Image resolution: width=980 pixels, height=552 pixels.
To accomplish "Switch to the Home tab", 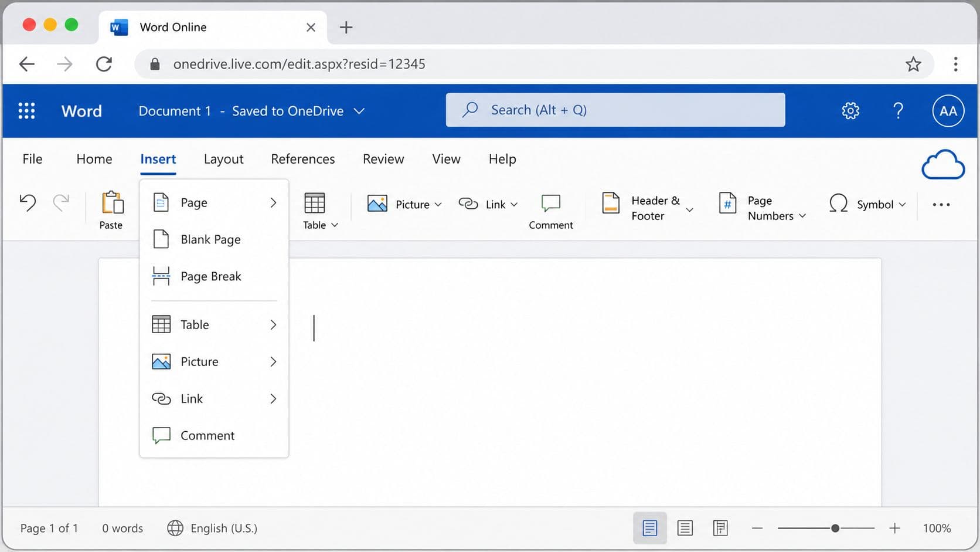I will (94, 159).
